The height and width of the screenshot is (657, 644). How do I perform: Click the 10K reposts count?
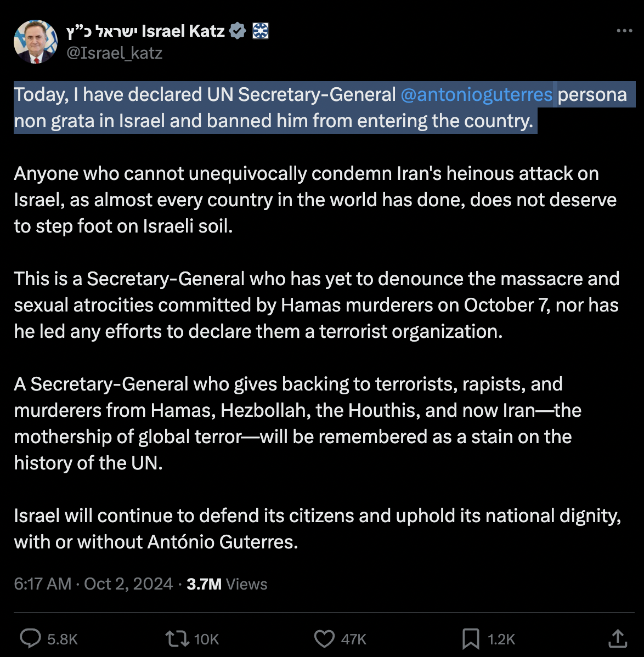point(207,639)
